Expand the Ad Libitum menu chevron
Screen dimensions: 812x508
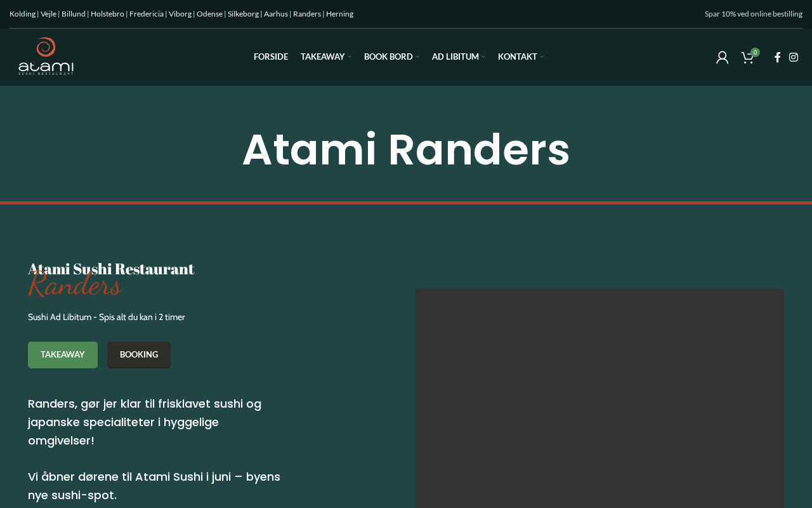[483, 57]
